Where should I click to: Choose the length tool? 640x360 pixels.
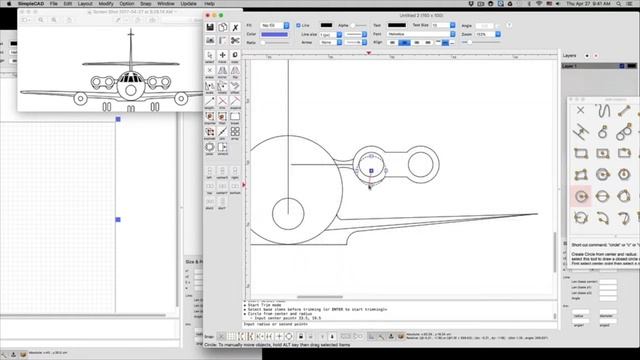click(x=210, y=101)
